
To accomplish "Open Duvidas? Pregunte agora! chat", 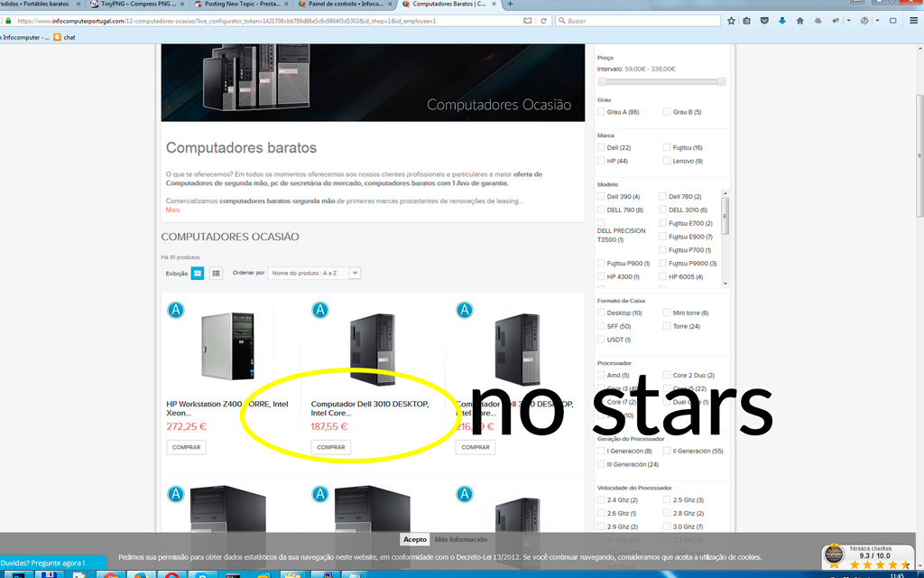I will (x=53, y=563).
